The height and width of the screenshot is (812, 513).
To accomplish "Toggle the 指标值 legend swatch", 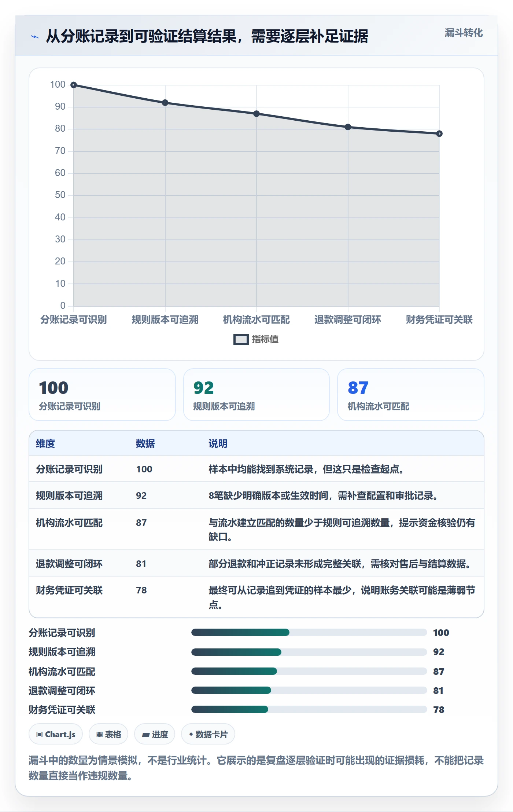I will click(241, 340).
